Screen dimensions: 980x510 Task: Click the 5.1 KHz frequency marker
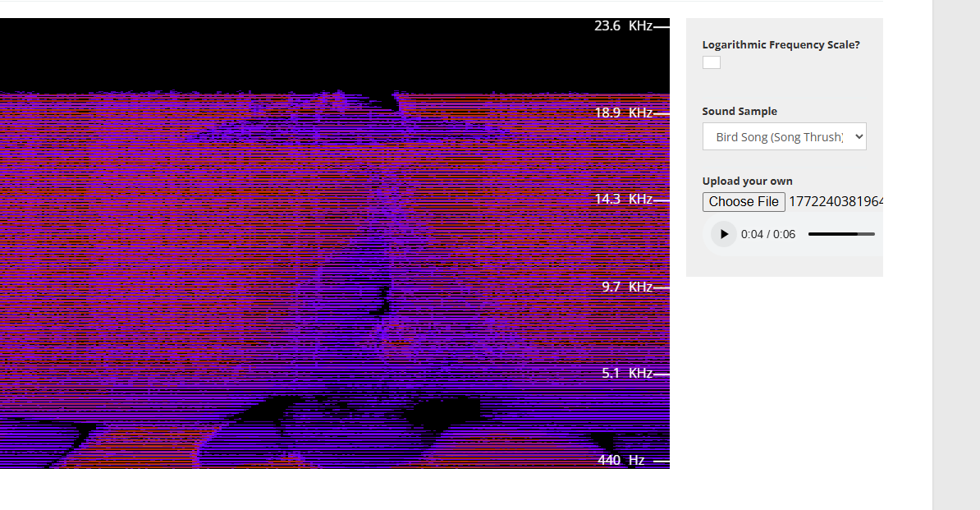(627, 374)
